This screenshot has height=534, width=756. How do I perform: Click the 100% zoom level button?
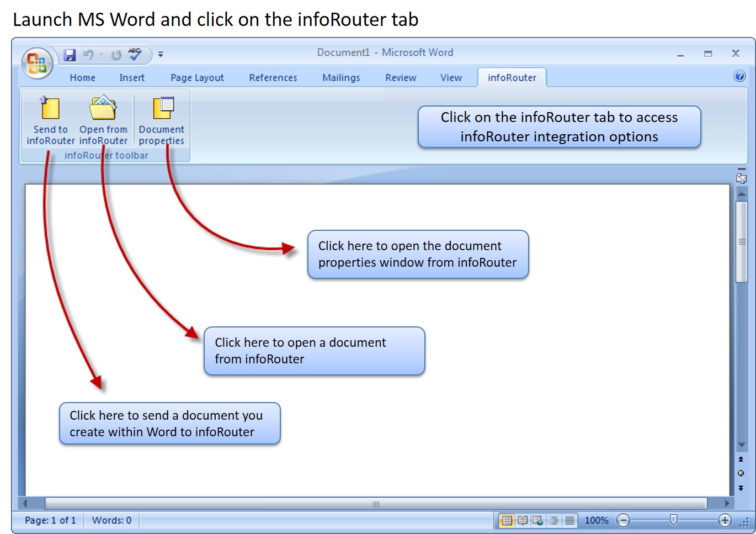597,520
